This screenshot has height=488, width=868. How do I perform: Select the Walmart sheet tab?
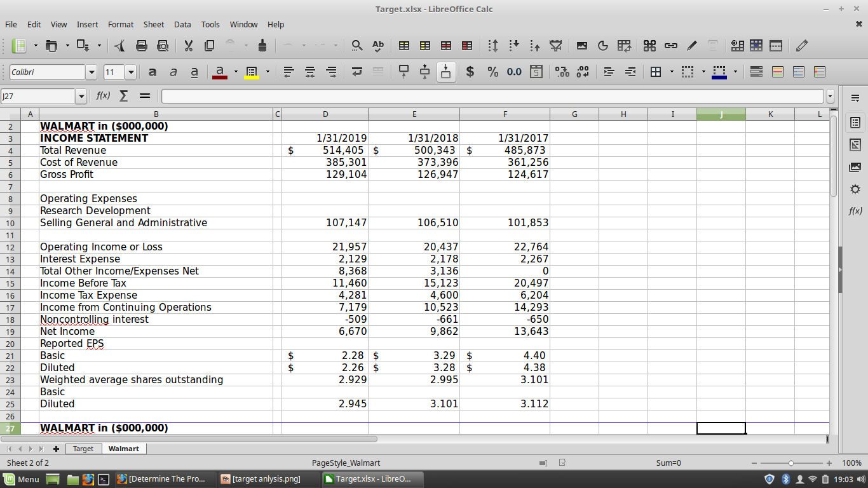[x=123, y=449]
